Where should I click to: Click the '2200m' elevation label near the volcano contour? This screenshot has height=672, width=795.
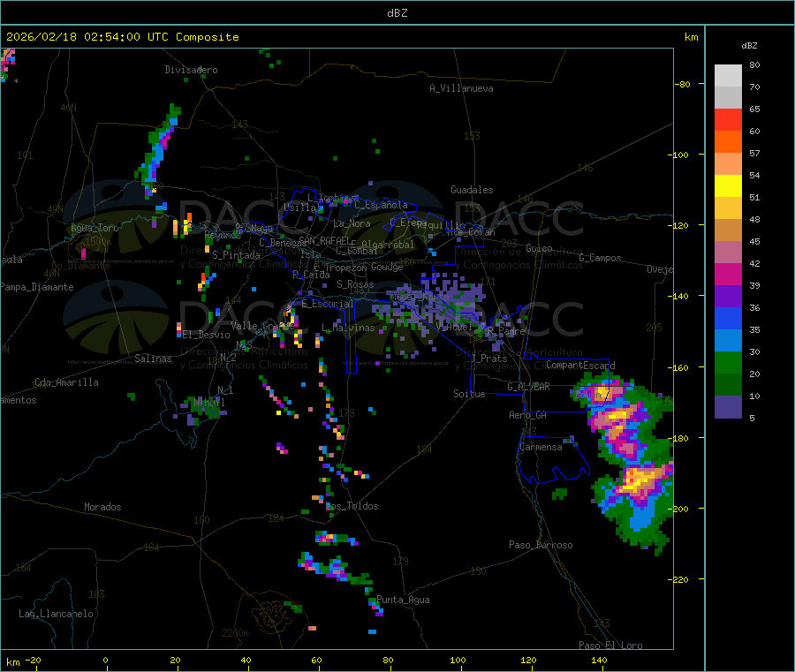coord(235,633)
